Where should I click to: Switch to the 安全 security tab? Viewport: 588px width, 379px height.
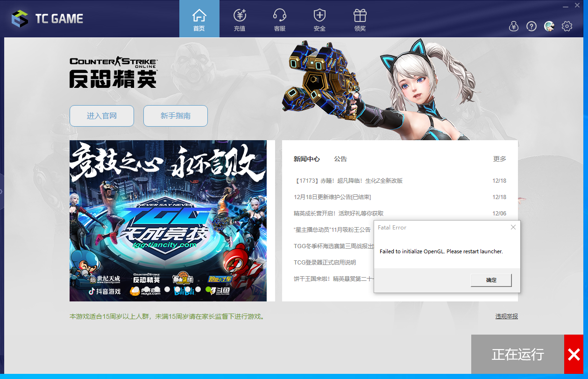319,19
